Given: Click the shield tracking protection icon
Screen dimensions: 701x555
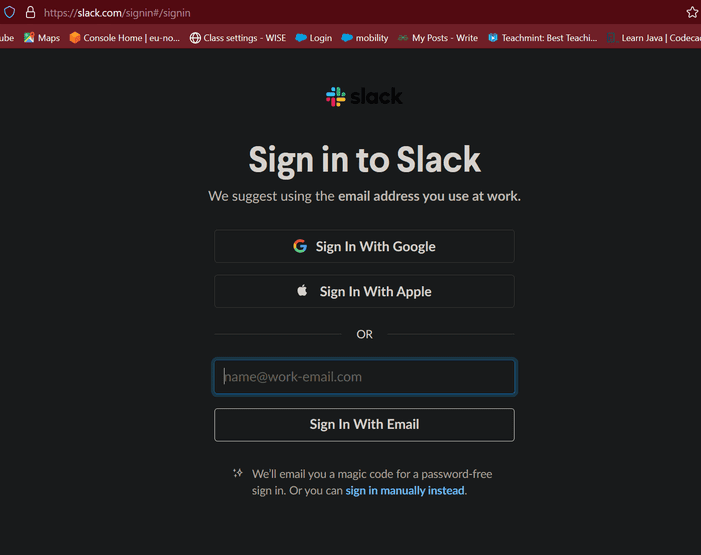Looking at the screenshot, I should click(9, 12).
